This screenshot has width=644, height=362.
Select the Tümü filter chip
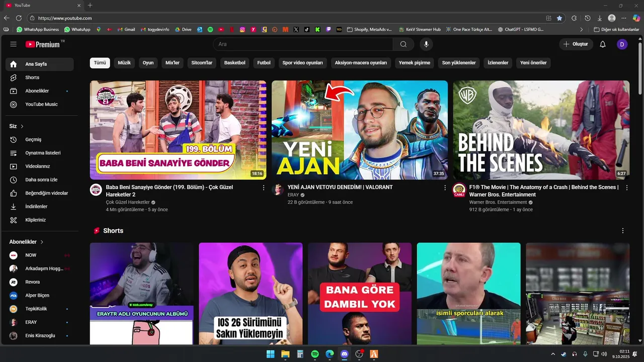(100, 63)
